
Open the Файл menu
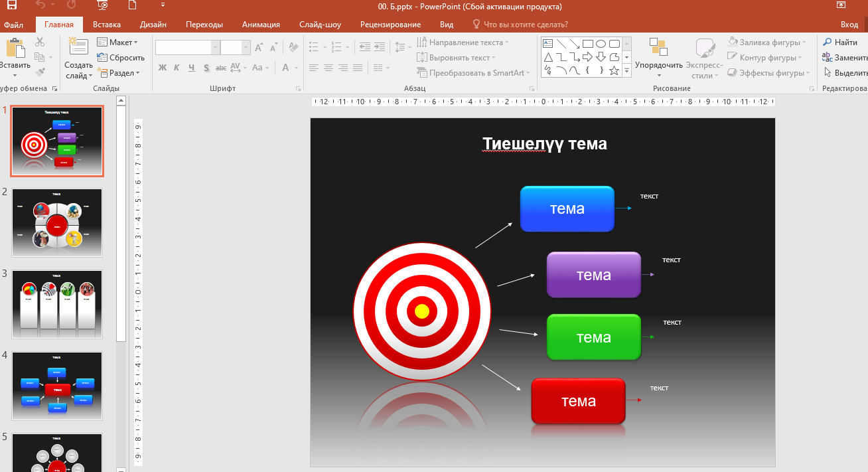(13, 25)
